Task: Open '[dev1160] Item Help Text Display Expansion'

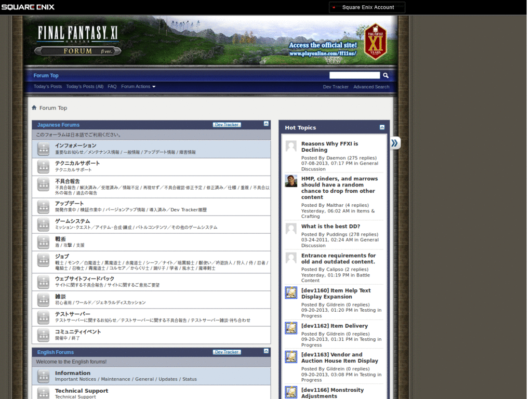Action: pyautogui.click(x=336, y=294)
